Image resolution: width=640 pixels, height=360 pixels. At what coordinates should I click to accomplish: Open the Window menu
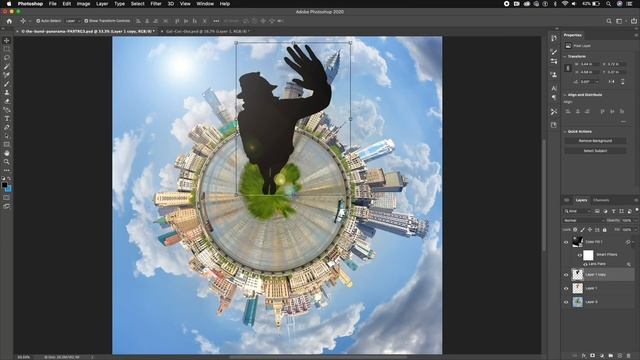[205, 4]
